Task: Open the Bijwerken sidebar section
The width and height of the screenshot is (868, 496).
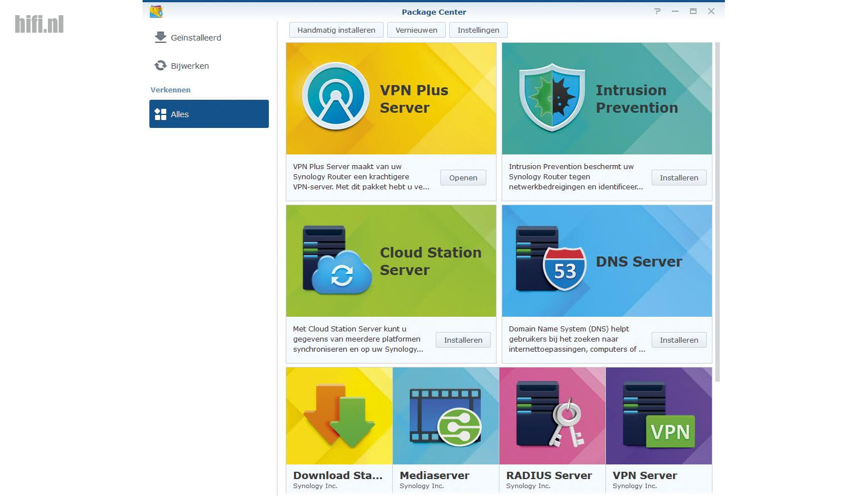Action: [x=189, y=66]
